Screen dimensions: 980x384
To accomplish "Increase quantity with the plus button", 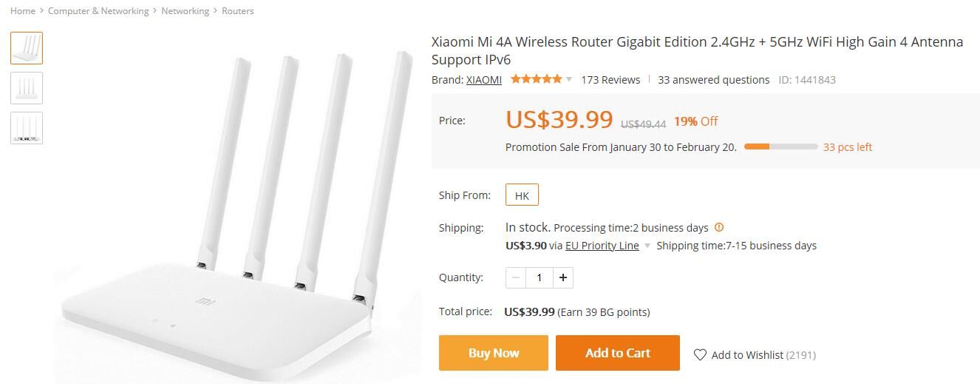I will pos(563,277).
